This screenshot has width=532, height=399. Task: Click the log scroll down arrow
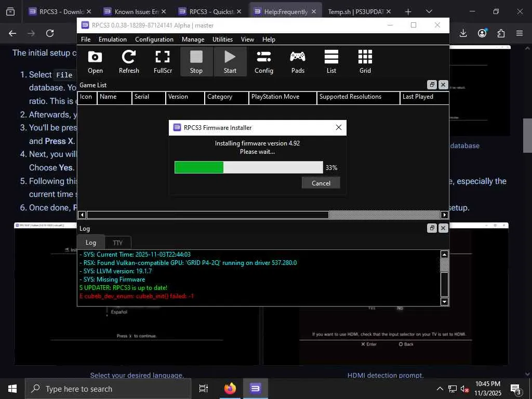point(445,301)
